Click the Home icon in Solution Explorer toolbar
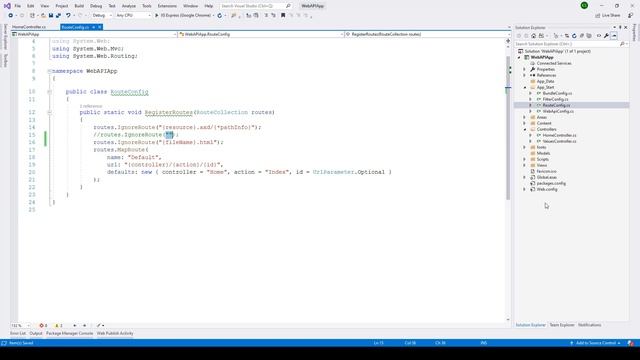The height and width of the screenshot is (360, 640). point(533,36)
